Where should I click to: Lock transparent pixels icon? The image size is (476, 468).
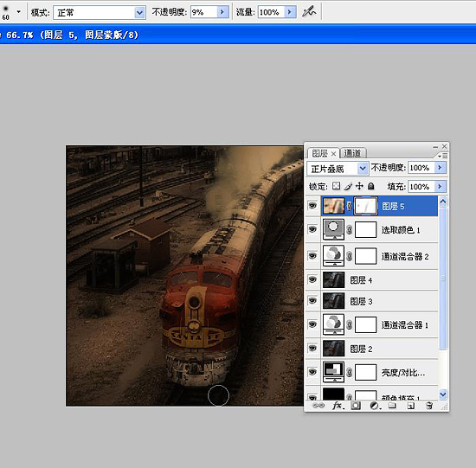[x=336, y=186]
